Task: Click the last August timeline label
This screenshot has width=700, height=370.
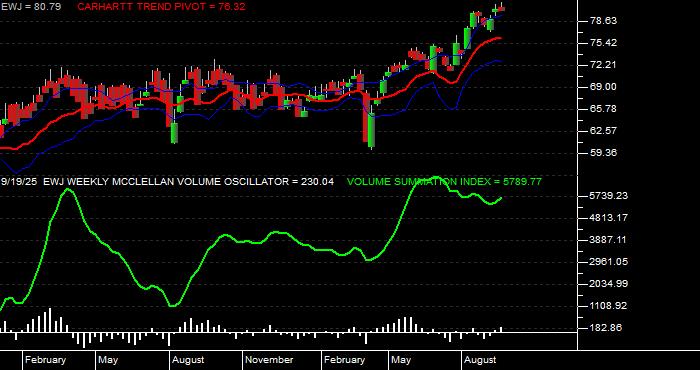Action: (x=480, y=360)
